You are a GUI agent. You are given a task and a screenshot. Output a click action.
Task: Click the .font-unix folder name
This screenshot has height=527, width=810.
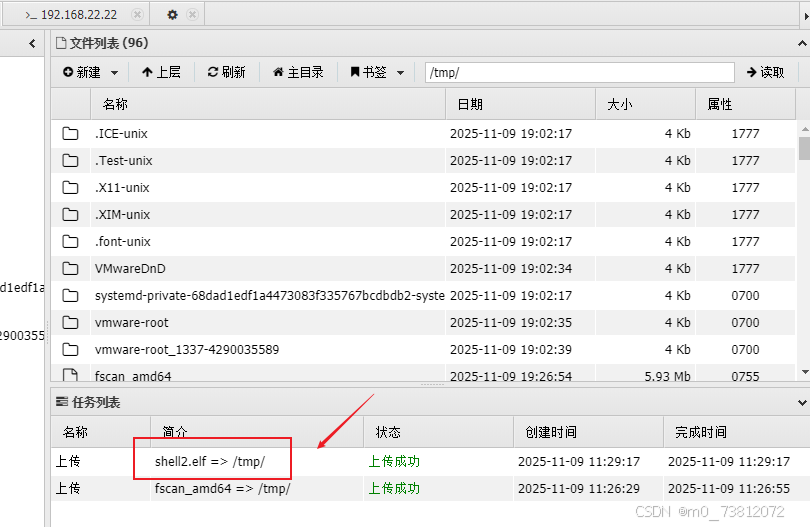pos(123,241)
